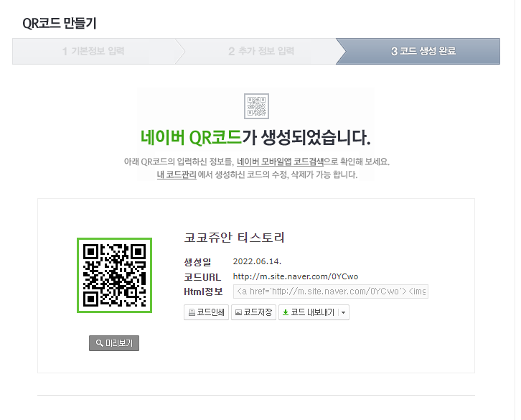Open the 네이버 모바일앱 코드검색 link
Viewport: 521px width, 420px height.
280,162
